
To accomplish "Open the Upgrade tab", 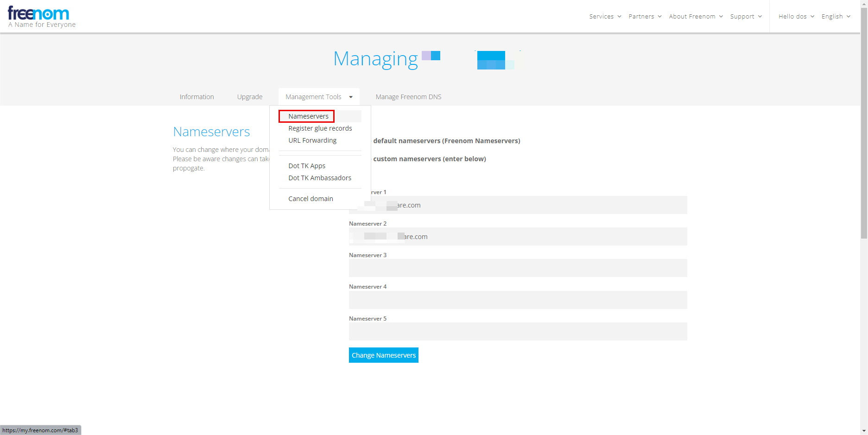I will click(250, 97).
